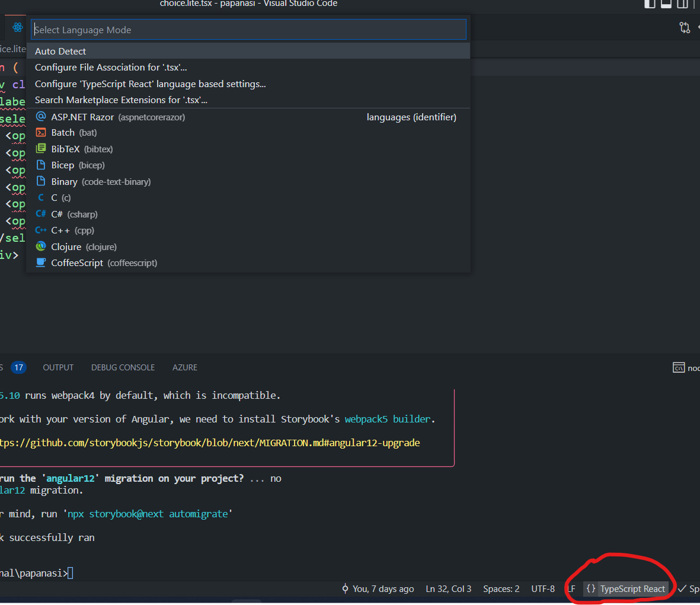Click the git commit icon in status bar

pos(345,588)
